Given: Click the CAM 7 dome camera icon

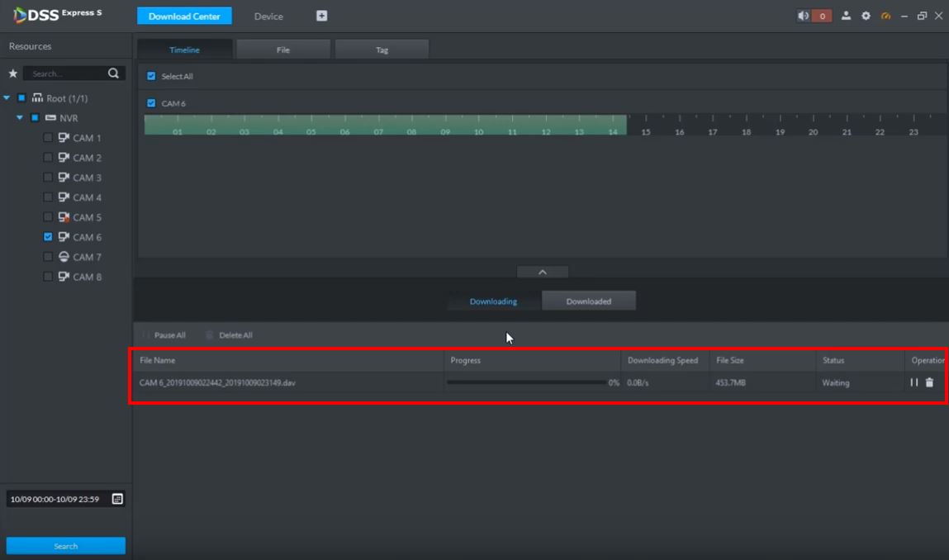Looking at the screenshot, I should tap(64, 257).
